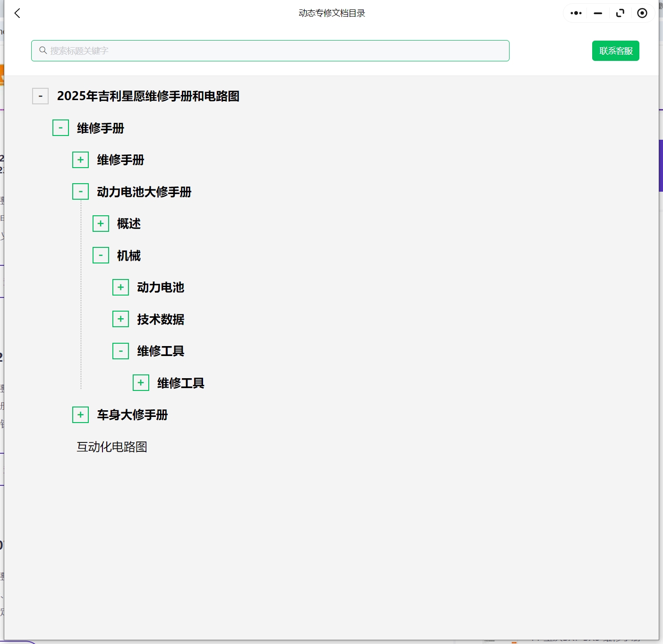Click the circular target icon at top right
This screenshot has width=663, height=644.
pos(642,13)
